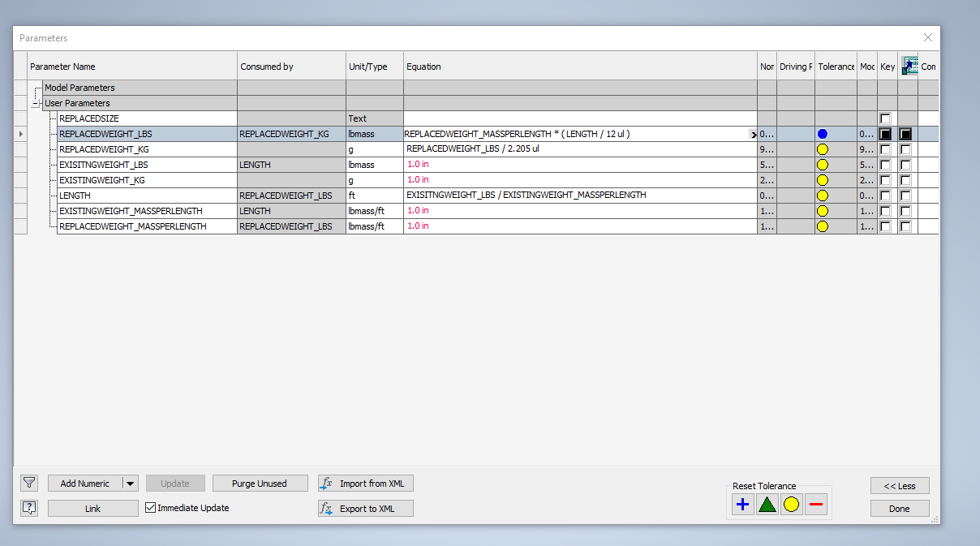Click the yellow circle Reset Tolerance icon

[791, 504]
